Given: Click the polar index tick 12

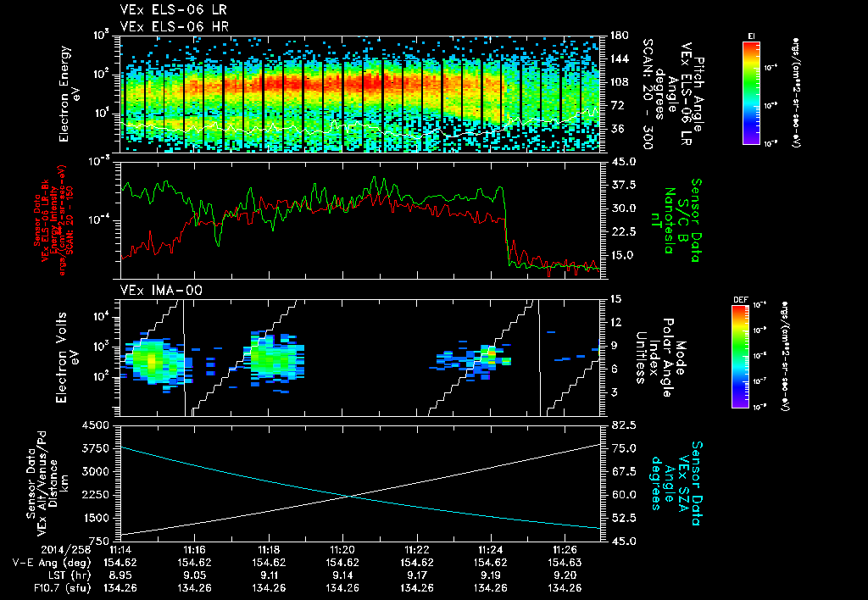Looking at the screenshot, I should click(615, 322).
